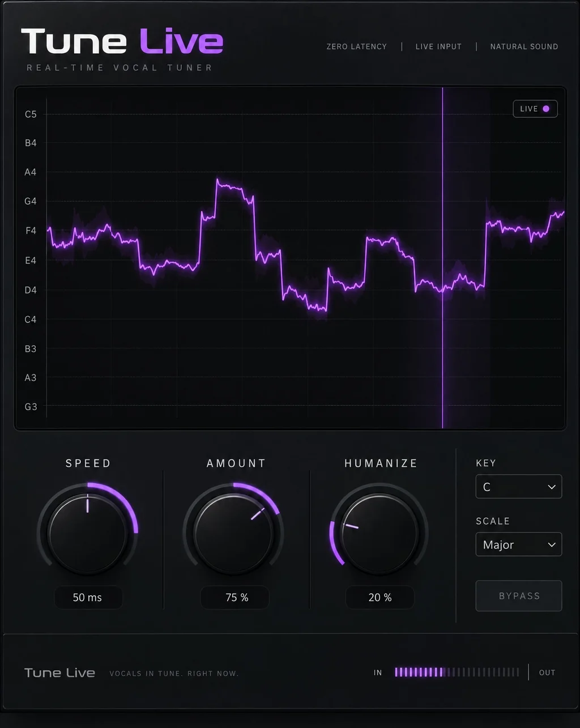Click the LIVE INPUT label
The height and width of the screenshot is (728, 580).
[x=438, y=46]
